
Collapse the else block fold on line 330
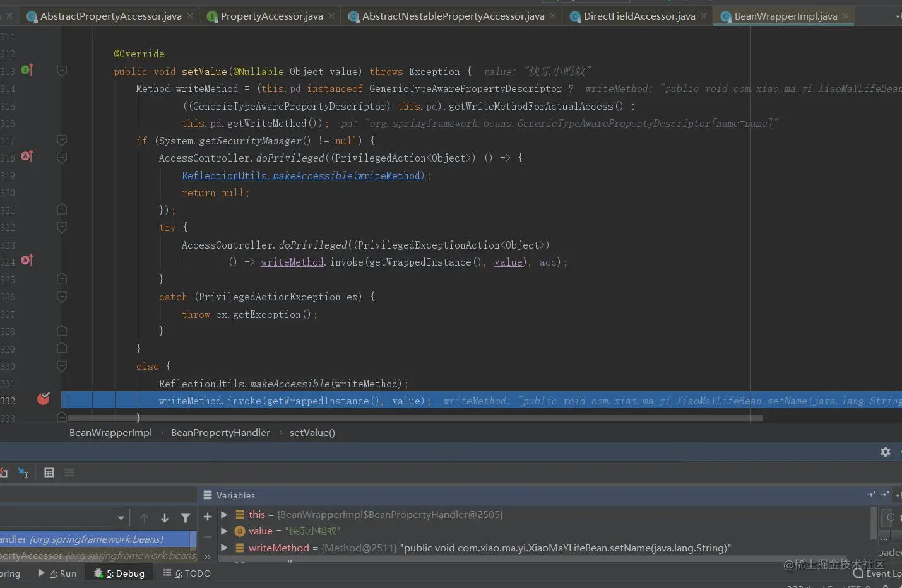pyautogui.click(x=62, y=366)
